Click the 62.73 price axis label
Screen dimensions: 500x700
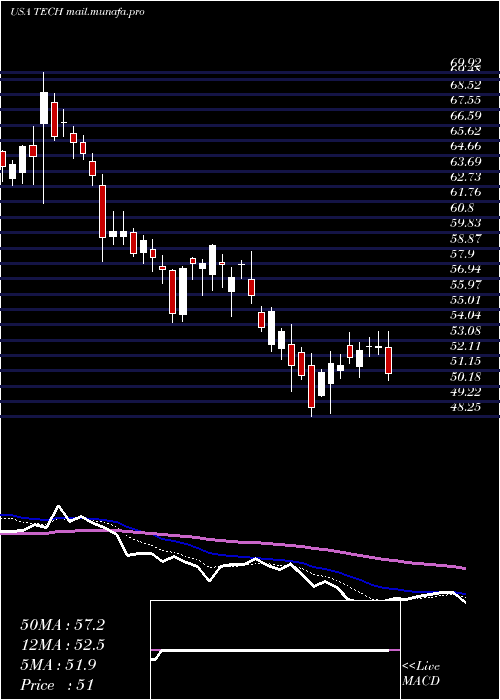(465, 177)
